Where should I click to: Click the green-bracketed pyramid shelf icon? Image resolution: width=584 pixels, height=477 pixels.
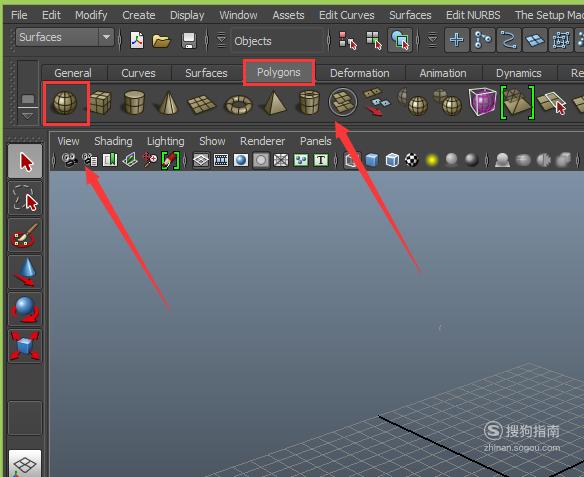tap(517, 102)
